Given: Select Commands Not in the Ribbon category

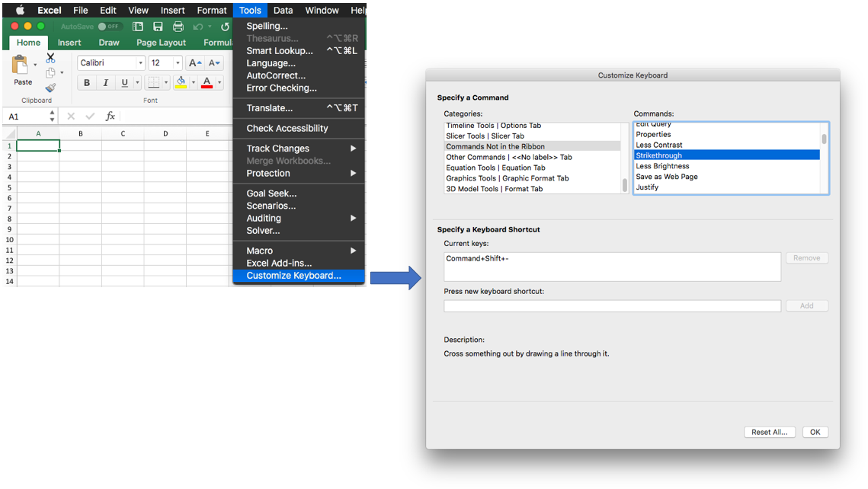Looking at the screenshot, I should [533, 146].
